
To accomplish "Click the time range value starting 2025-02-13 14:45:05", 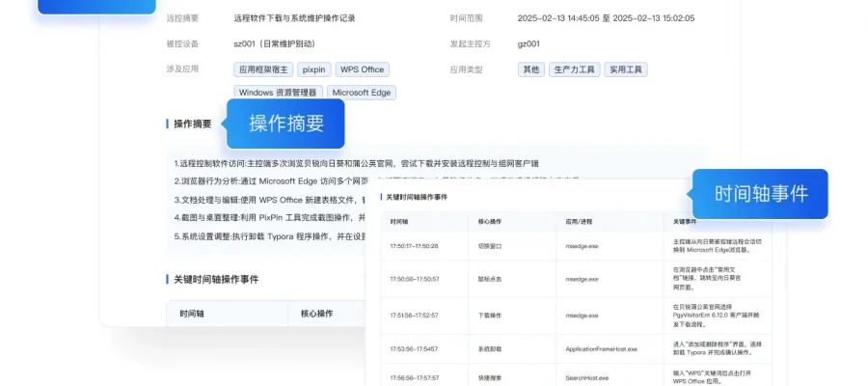I will point(607,18).
